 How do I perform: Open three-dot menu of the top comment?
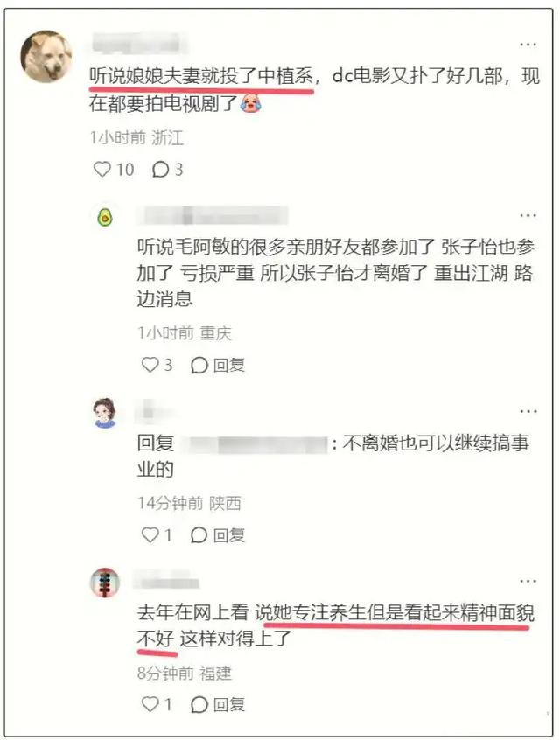click(528, 45)
